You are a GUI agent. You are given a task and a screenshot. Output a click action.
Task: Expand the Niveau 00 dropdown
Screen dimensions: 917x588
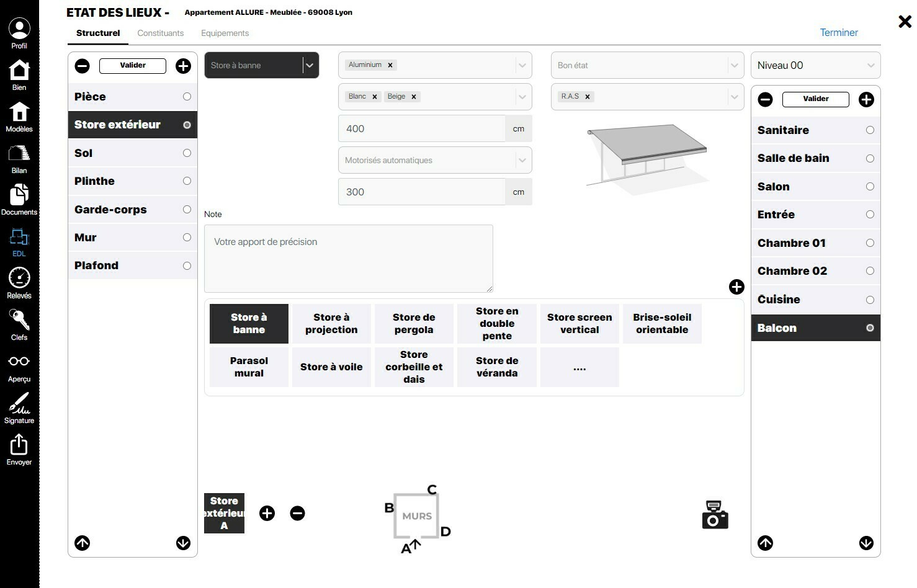tap(815, 65)
